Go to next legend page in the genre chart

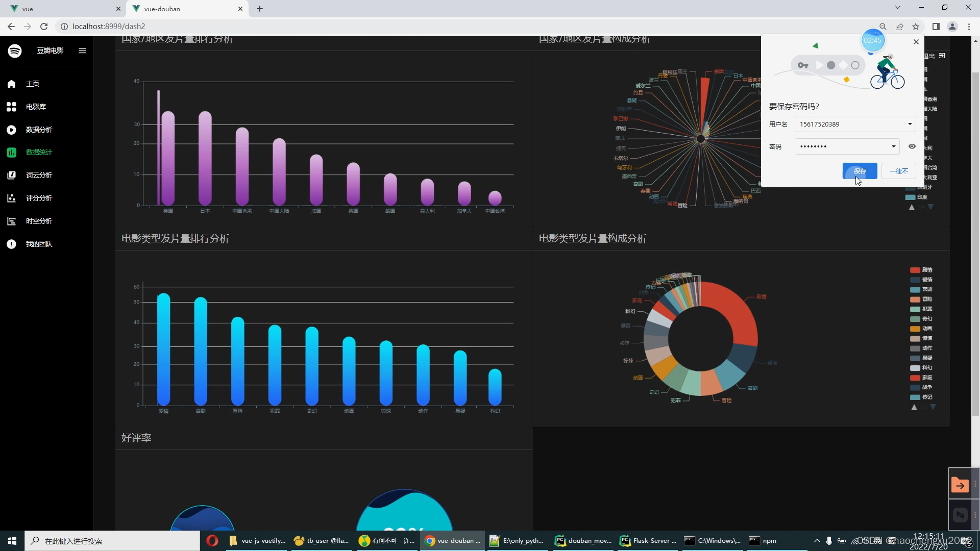(x=933, y=407)
